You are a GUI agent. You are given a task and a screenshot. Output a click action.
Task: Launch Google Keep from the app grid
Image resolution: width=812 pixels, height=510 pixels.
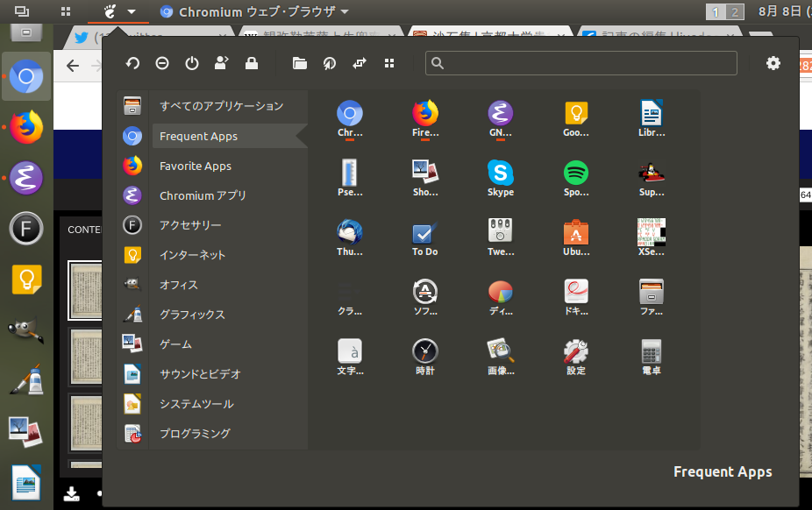coord(576,119)
